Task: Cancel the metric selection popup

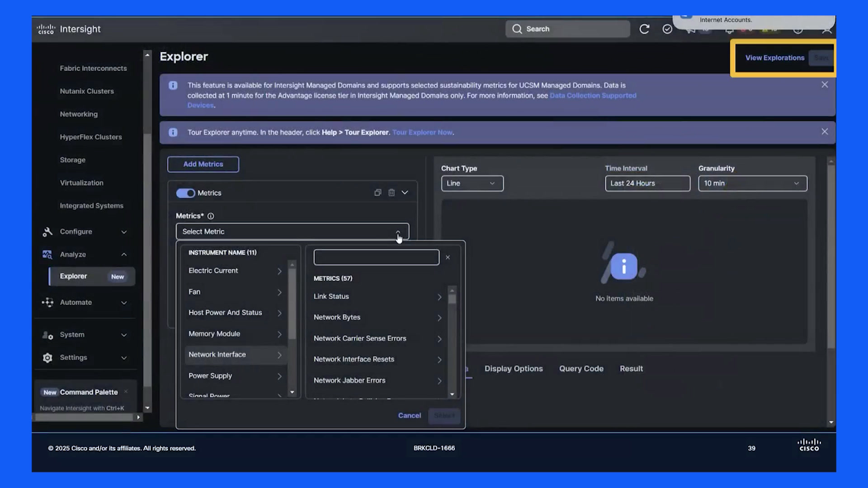Action: click(409, 416)
